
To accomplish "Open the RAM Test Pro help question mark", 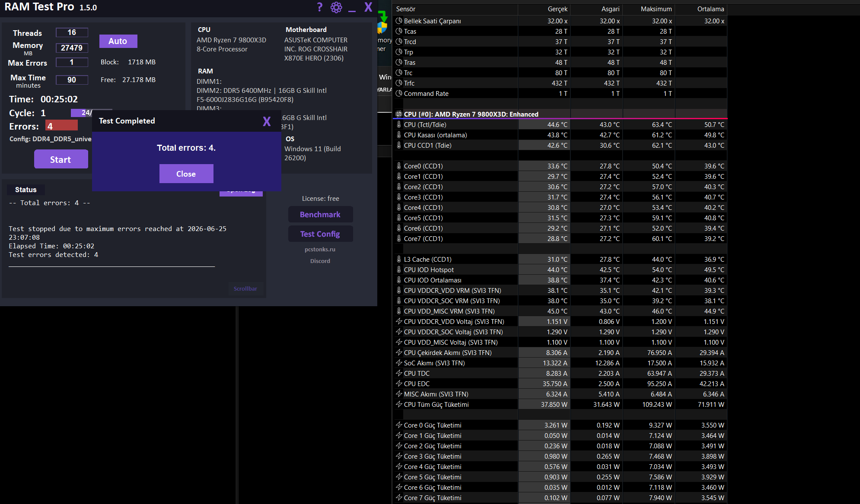I will (320, 7).
